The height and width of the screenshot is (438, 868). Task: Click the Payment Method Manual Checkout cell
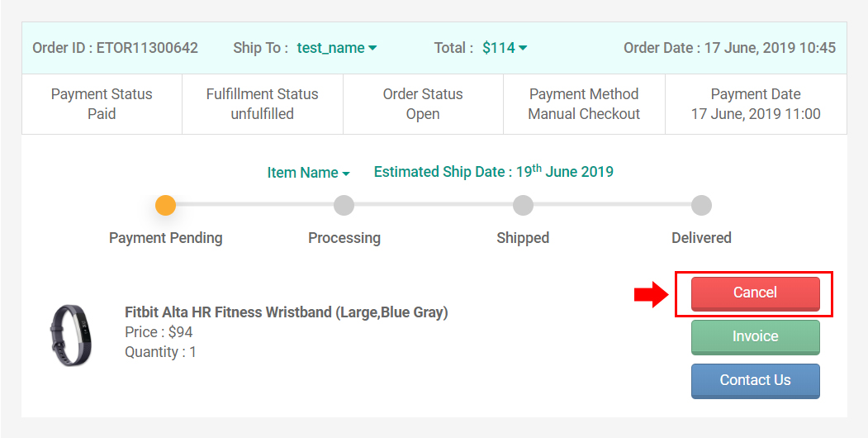coord(584,104)
